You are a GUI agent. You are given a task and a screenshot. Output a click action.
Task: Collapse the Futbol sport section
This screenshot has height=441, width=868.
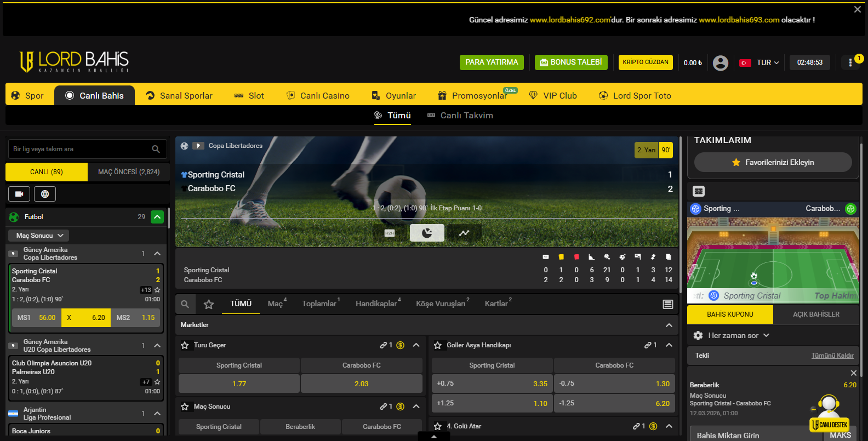pyautogui.click(x=157, y=217)
